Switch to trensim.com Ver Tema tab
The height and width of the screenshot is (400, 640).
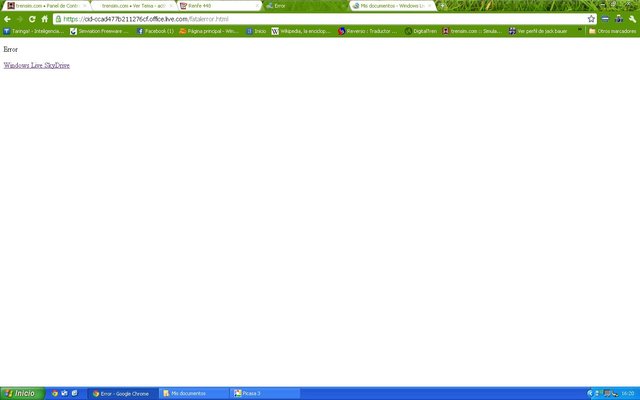coord(133,6)
